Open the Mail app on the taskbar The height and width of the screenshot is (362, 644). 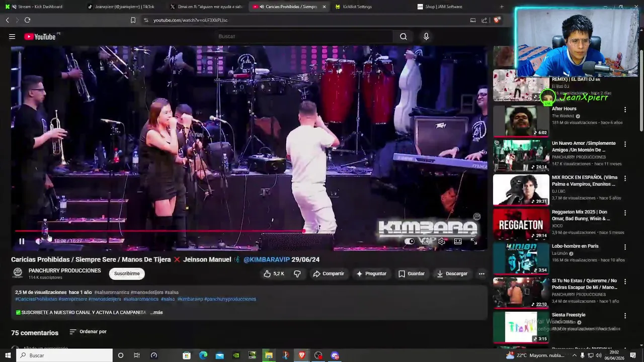220,355
